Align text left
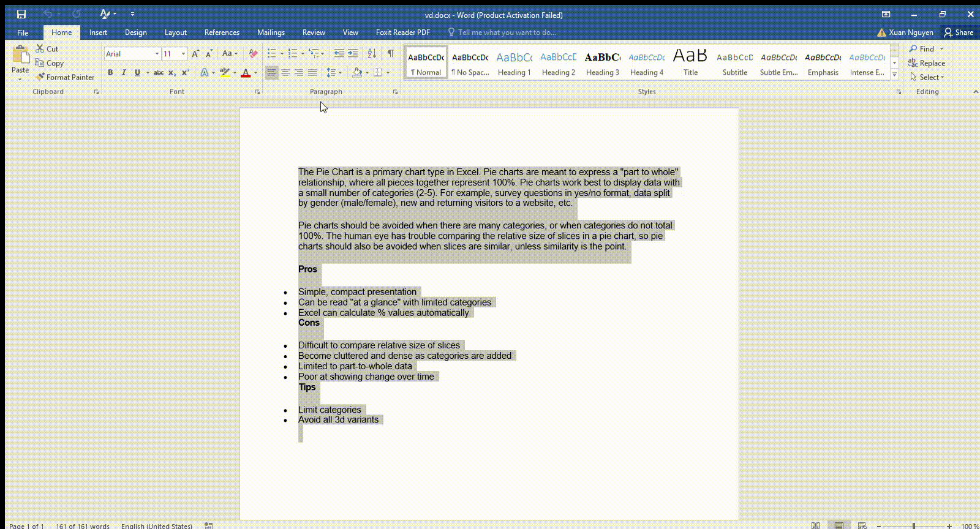The image size is (980, 529). tap(271, 72)
